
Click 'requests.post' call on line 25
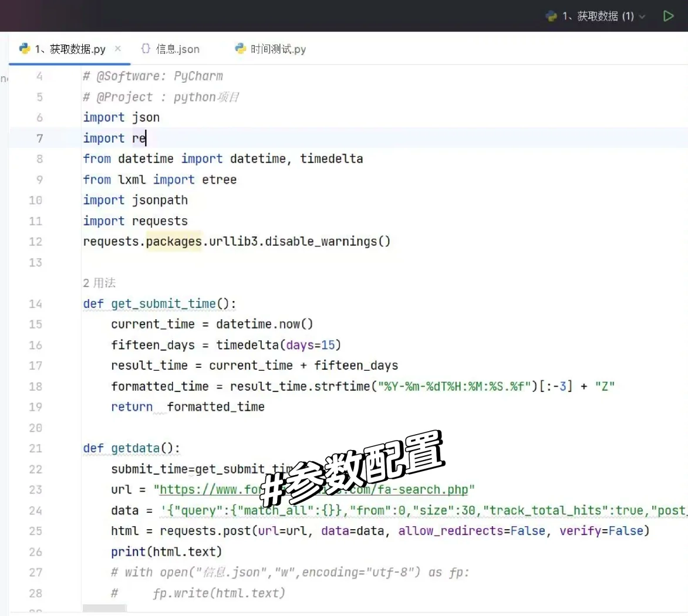[205, 531]
